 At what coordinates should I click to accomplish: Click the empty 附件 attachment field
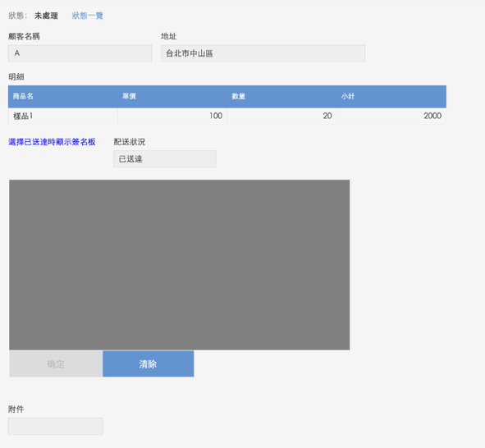[x=56, y=427]
